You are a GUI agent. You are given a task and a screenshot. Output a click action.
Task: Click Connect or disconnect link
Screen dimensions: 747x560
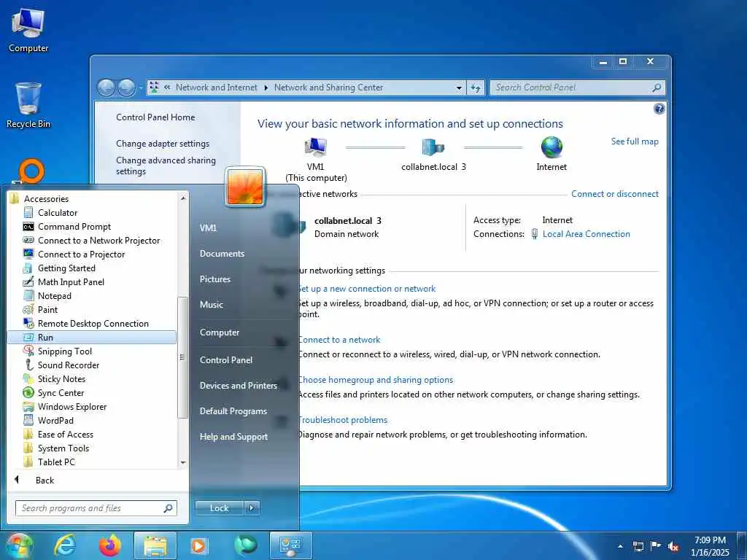click(614, 194)
